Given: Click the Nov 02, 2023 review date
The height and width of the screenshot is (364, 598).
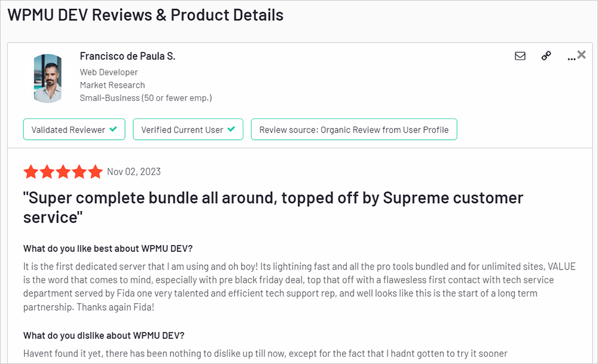Looking at the screenshot, I should 133,172.
